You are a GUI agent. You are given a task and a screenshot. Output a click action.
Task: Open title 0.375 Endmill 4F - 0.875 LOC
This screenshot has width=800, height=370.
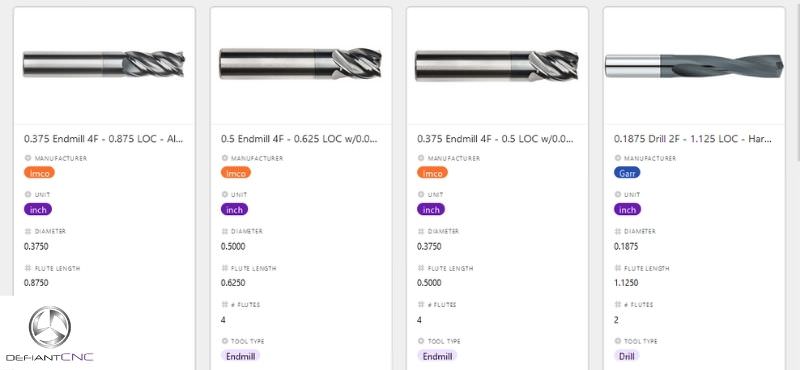(x=103, y=138)
